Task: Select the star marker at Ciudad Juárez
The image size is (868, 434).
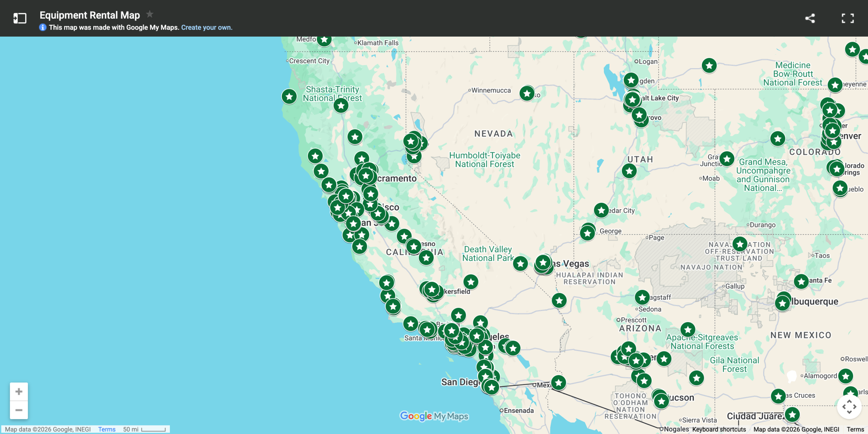Action: coord(792,414)
